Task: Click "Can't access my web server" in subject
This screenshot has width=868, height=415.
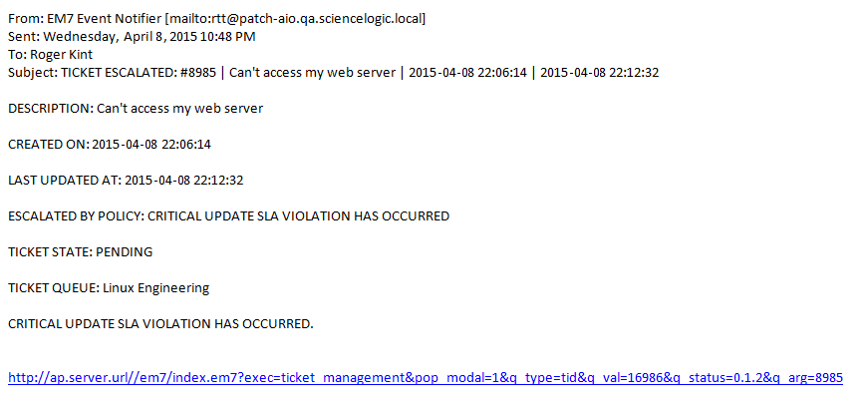Action: click(308, 73)
